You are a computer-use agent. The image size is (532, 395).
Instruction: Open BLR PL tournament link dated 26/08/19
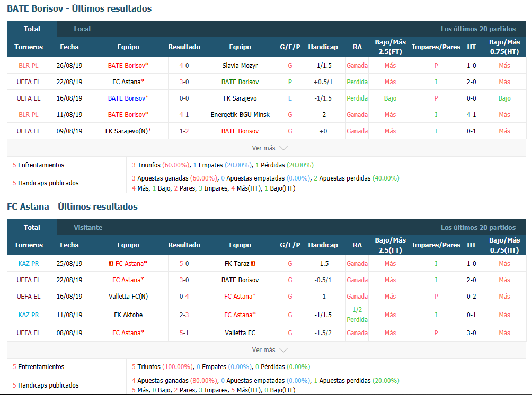(x=29, y=66)
